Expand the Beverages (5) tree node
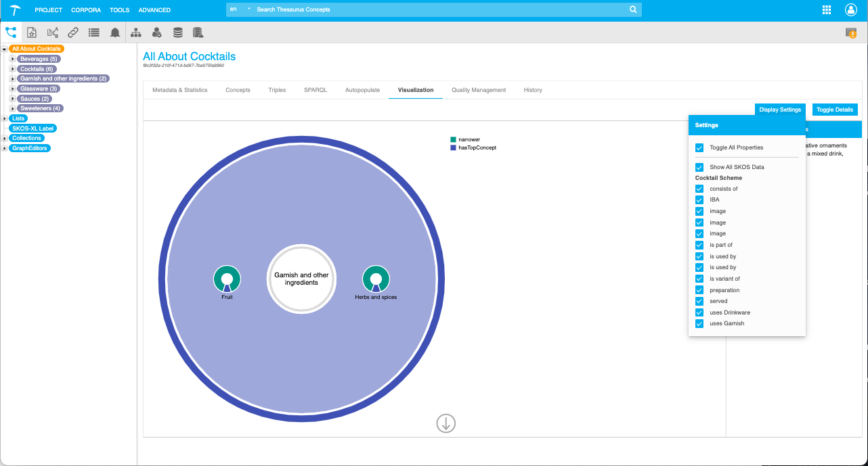 [x=12, y=60]
